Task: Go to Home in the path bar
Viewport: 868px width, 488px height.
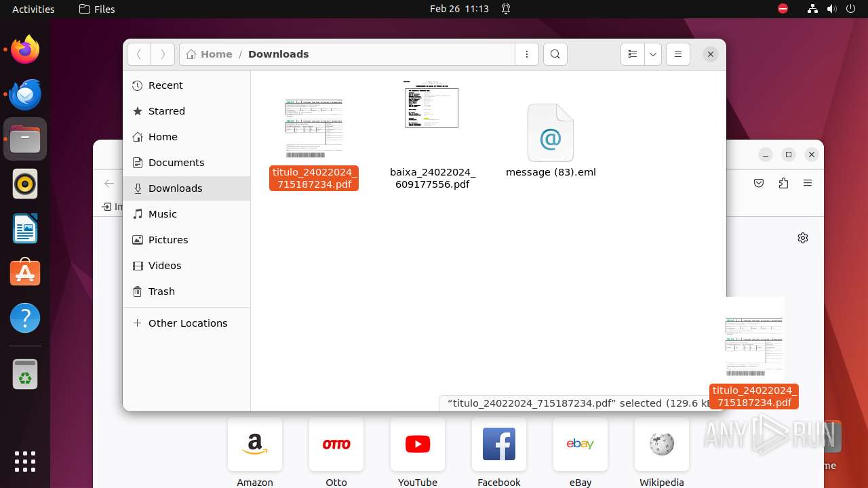Action: [210, 54]
